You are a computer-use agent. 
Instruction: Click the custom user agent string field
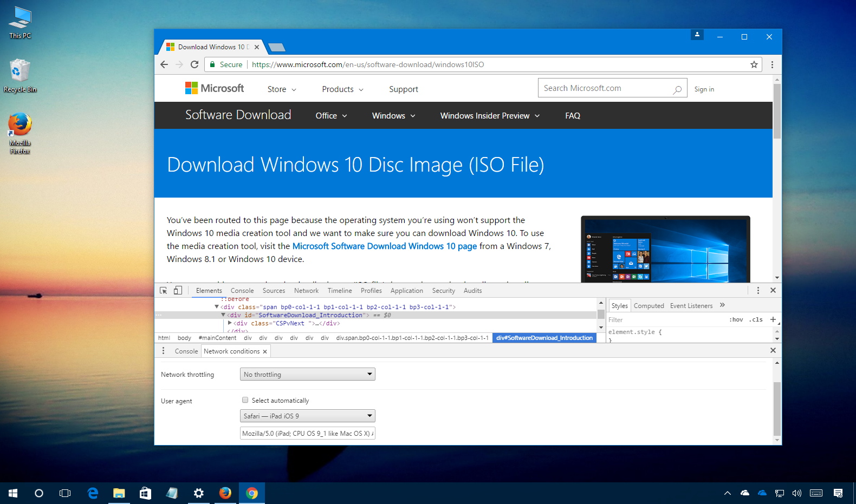coord(308,433)
